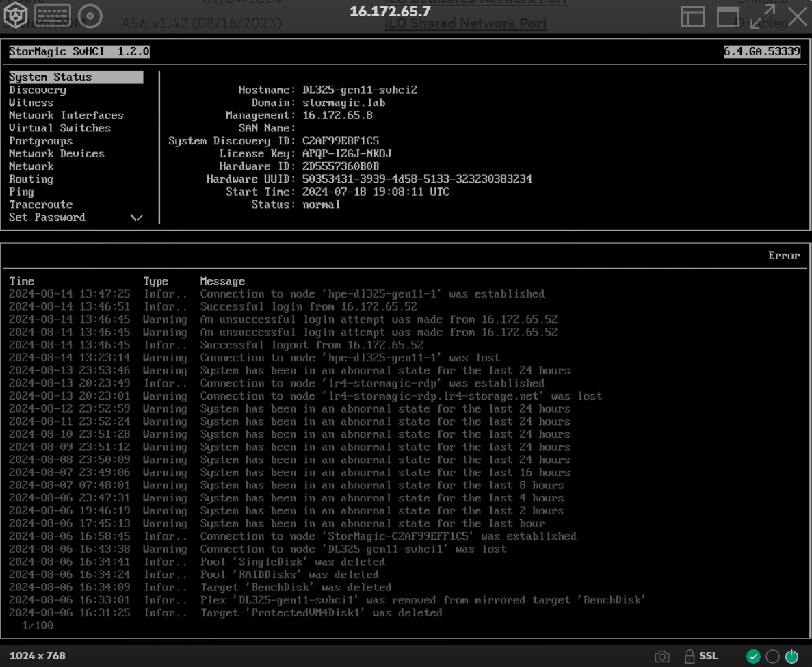The image size is (812, 667).
Task: Open the Ping menu item
Action: [x=21, y=192]
